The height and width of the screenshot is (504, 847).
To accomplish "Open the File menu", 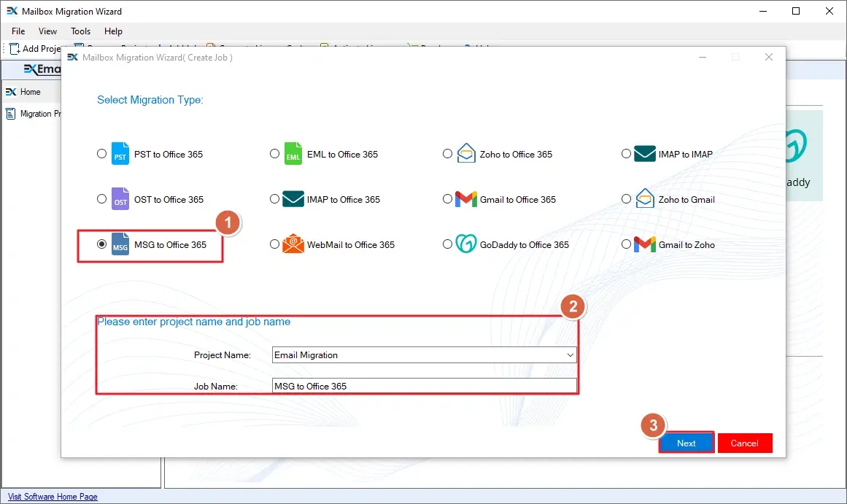I will pos(17,31).
